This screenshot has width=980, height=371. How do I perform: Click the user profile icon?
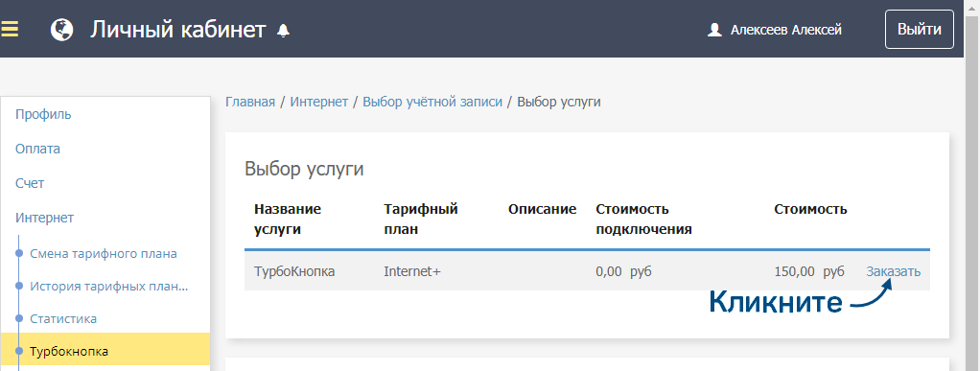[714, 30]
